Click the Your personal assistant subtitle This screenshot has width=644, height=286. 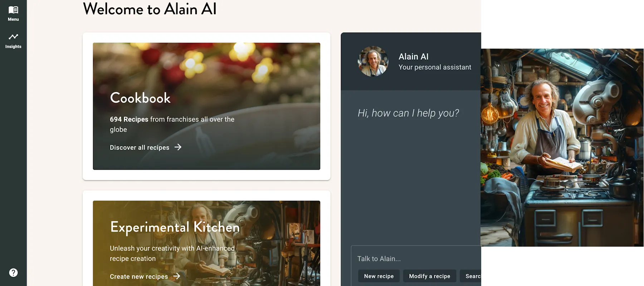[435, 67]
